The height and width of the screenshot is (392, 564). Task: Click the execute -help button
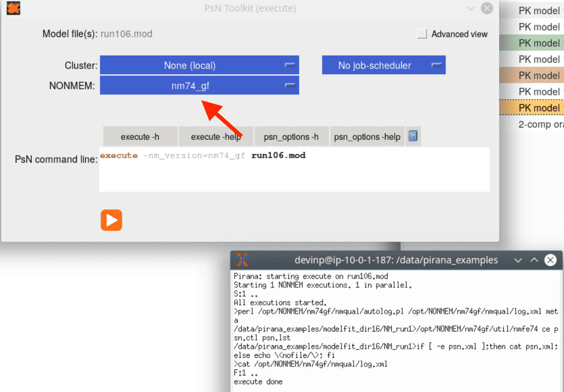pyautogui.click(x=216, y=136)
